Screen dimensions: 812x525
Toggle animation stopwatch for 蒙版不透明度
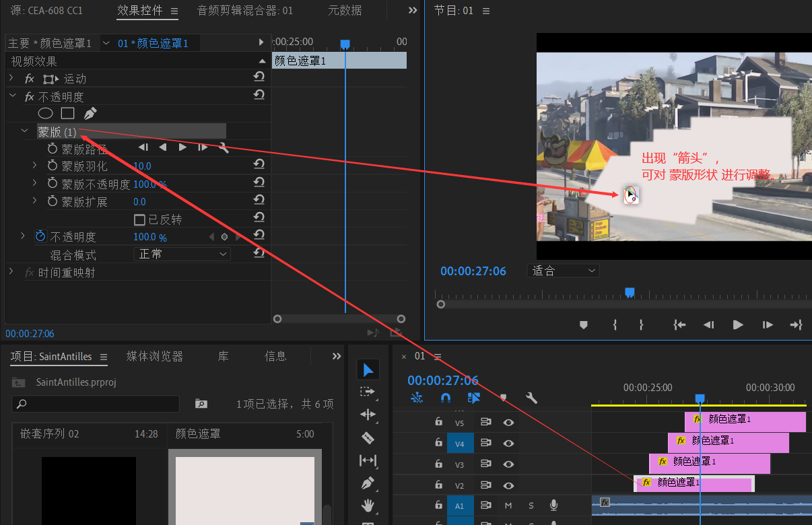click(x=53, y=183)
